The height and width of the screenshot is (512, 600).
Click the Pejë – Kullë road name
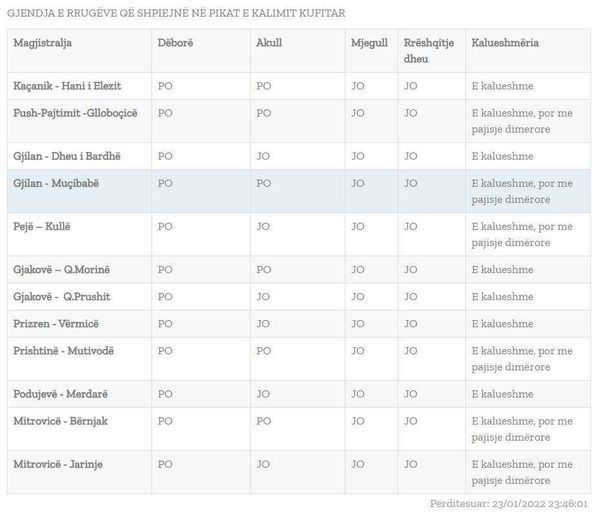point(42,227)
